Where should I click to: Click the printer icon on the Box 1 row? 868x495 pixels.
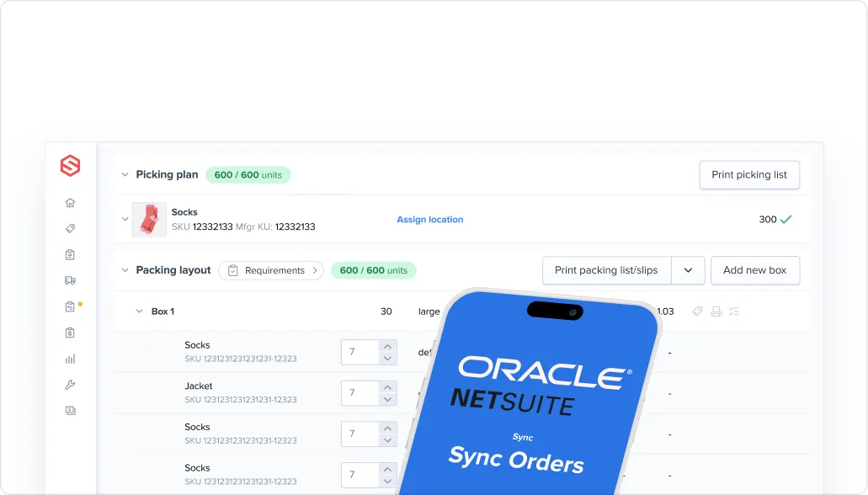[x=716, y=311]
